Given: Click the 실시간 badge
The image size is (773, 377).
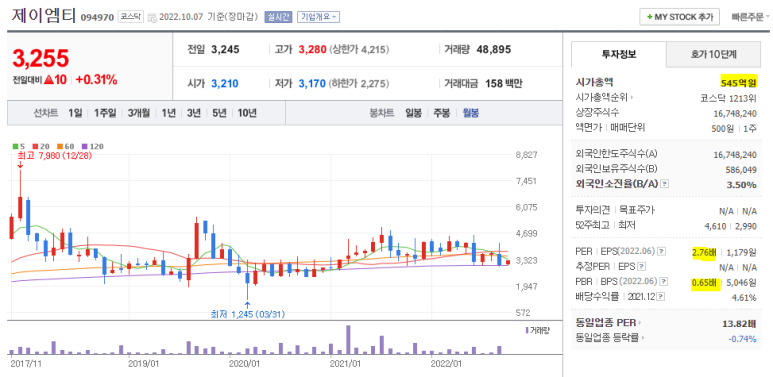Looking at the screenshot, I should pos(279,17).
